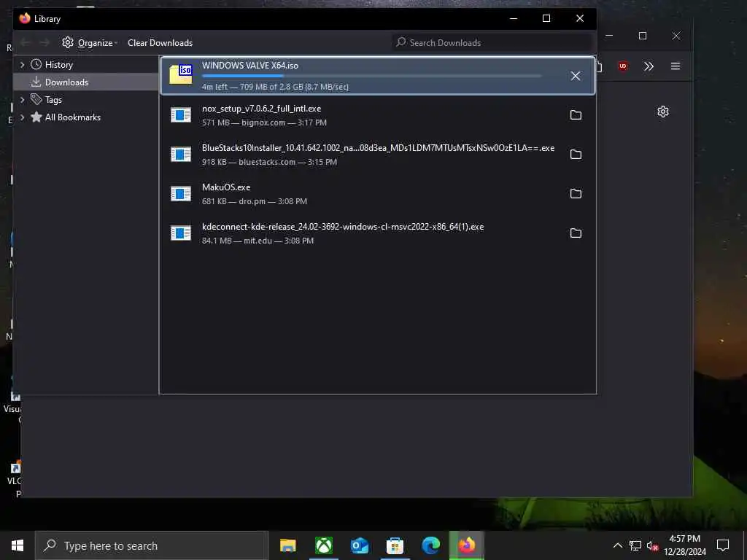Show hidden system tray icons

[x=617, y=545]
